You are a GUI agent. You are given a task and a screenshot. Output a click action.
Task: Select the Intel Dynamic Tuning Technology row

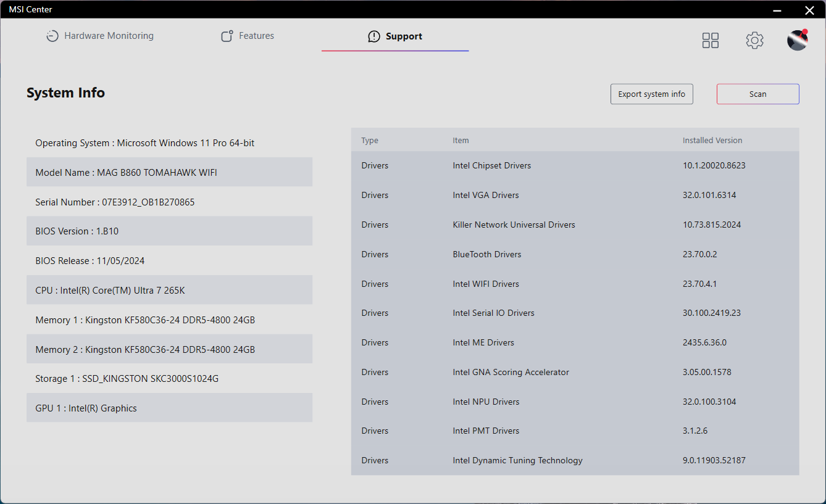pyautogui.click(x=575, y=460)
